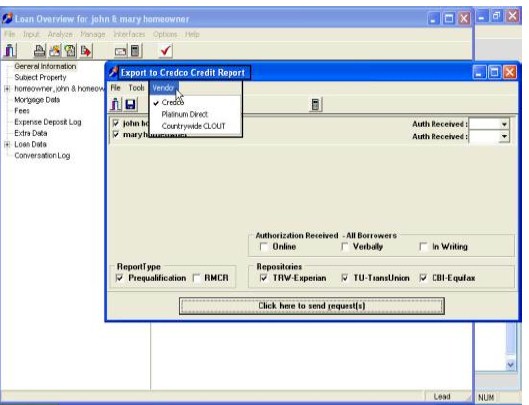The image size is (529, 405).
Task: Open the second Auth Received dropdown
Action: pos(504,137)
